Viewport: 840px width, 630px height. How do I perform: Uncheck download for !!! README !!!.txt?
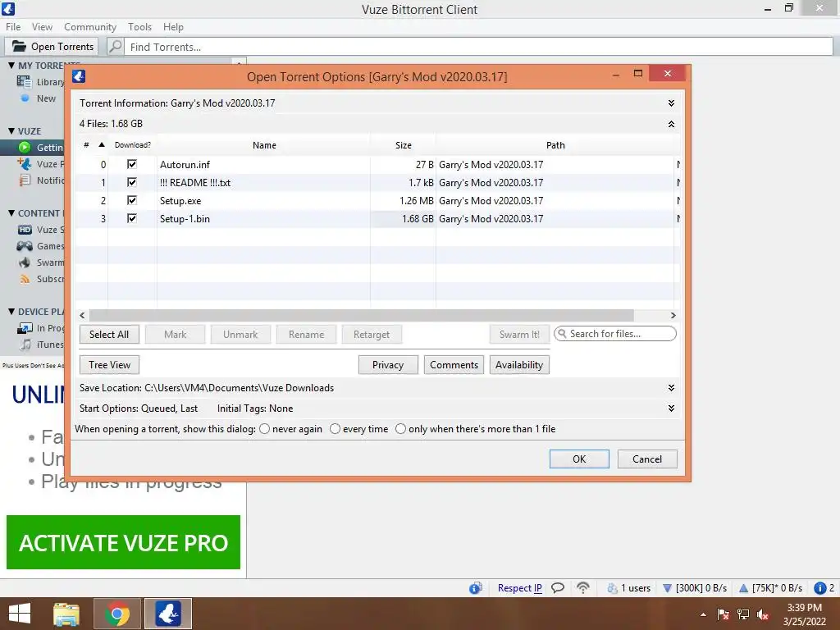(x=132, y=183)
